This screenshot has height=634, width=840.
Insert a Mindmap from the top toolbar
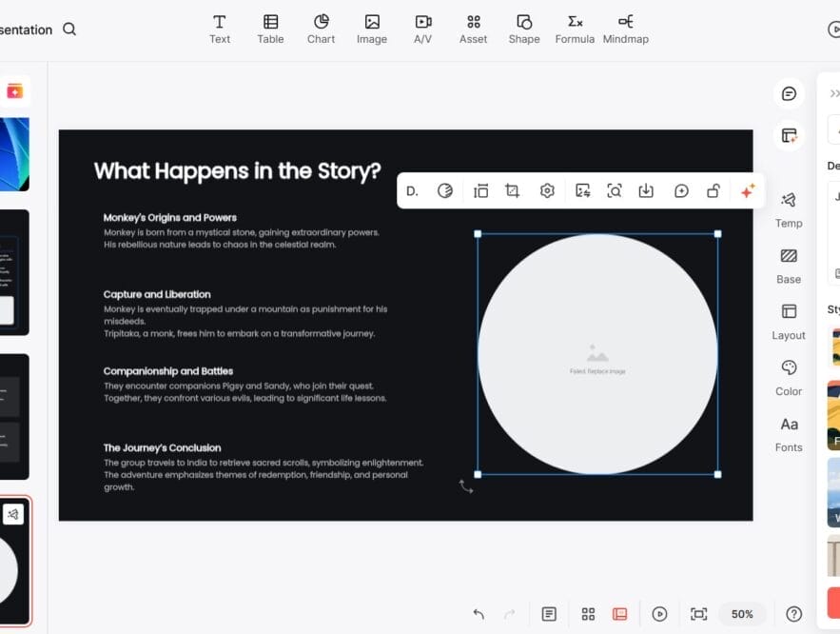coord(625,29)
